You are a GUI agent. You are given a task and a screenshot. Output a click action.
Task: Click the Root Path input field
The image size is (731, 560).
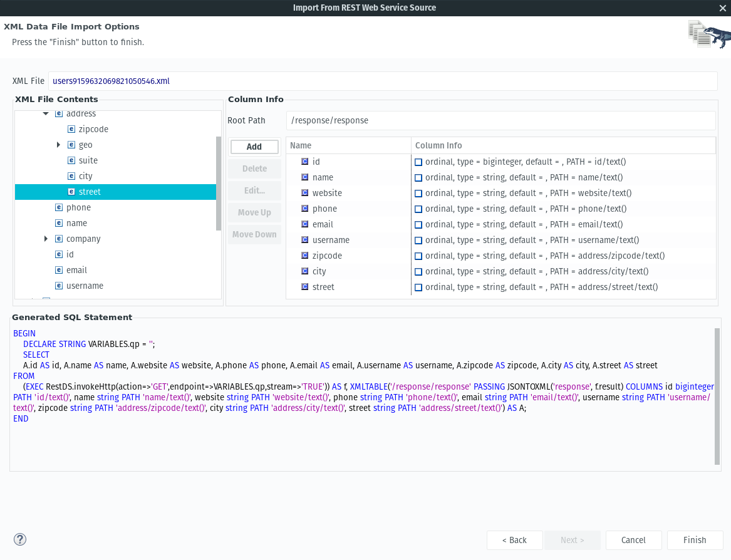(500, 120)
